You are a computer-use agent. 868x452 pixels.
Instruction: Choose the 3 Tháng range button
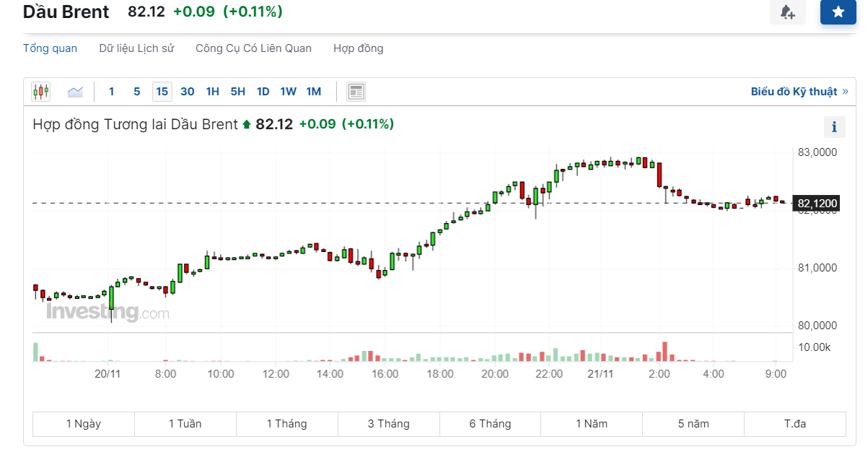tap(389, 424)
